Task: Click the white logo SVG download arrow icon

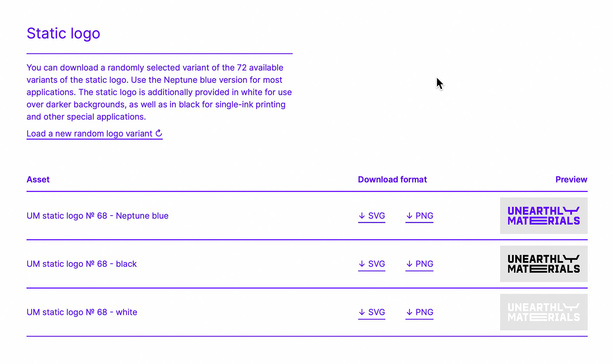Action: coord(362,312)
